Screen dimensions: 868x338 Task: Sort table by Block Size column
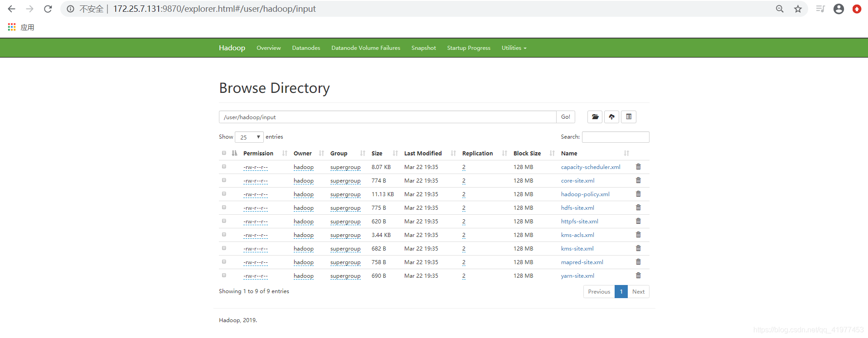point(534,154)
